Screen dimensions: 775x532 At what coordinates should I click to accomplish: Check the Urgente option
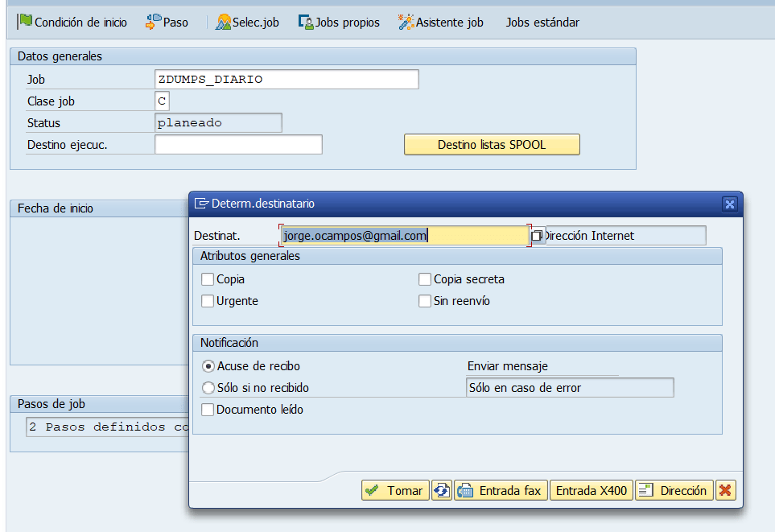208,301
